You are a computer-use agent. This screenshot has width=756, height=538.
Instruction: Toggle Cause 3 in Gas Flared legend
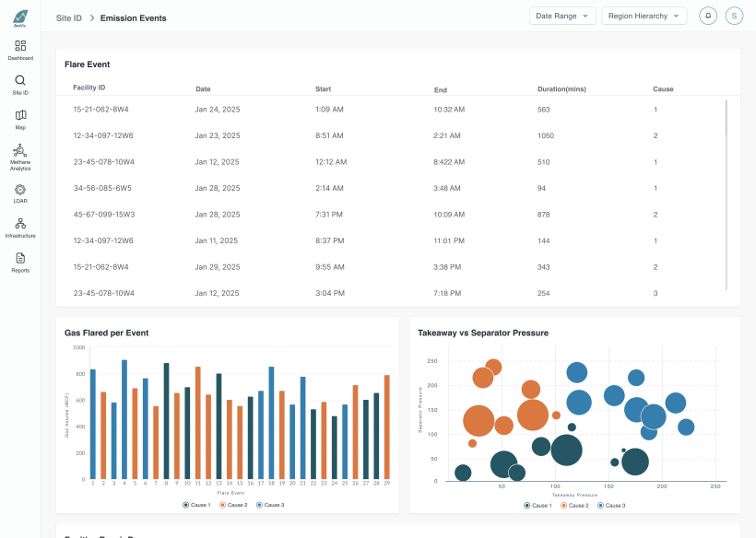coord(270,505)
